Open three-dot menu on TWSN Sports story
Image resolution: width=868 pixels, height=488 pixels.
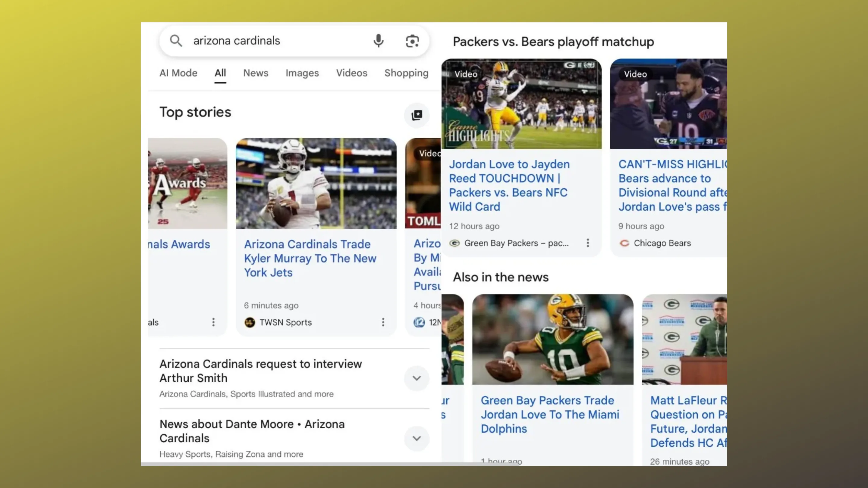(x=383, y=322)
